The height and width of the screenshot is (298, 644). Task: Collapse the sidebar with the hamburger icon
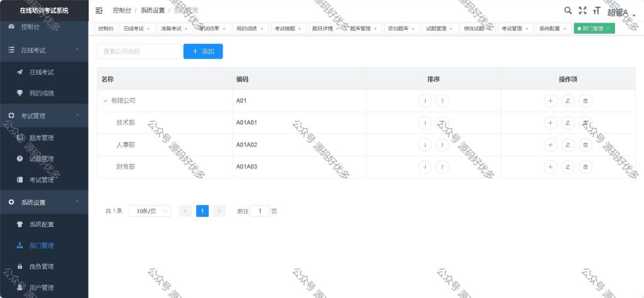(99, 11)
